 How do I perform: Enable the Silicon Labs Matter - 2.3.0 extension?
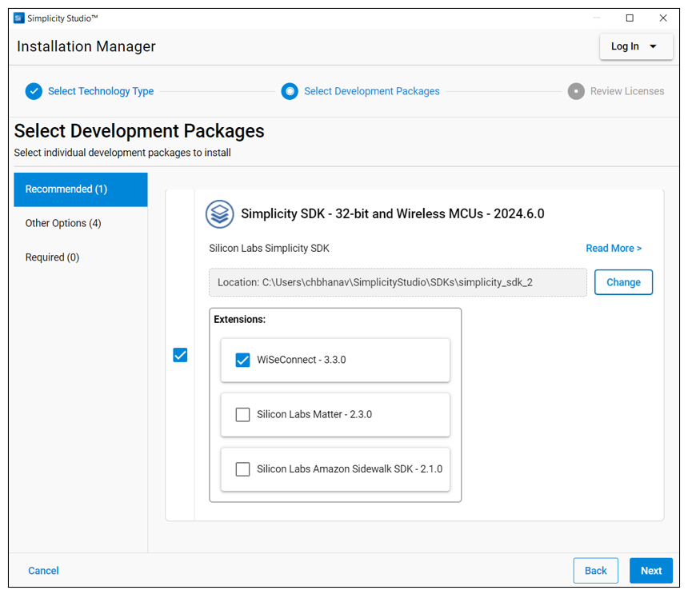tap(242, 414)
